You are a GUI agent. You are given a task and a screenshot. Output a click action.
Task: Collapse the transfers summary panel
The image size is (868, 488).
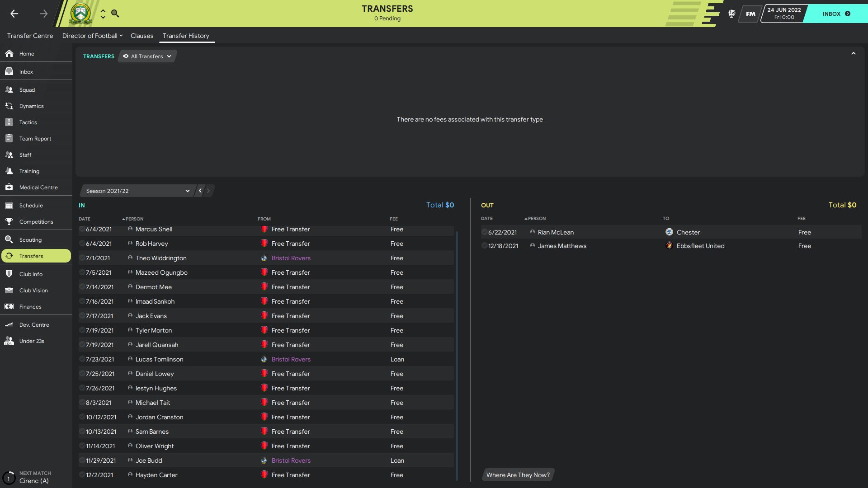(x=853, y=53)
